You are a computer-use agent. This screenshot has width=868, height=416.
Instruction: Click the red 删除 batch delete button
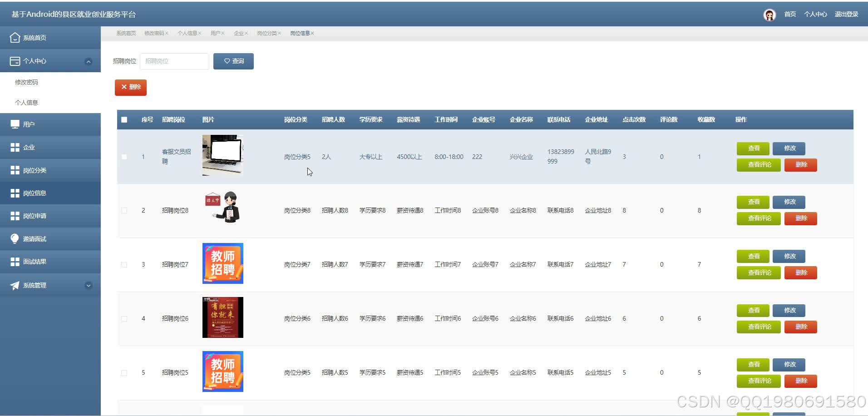pos(131,87)
